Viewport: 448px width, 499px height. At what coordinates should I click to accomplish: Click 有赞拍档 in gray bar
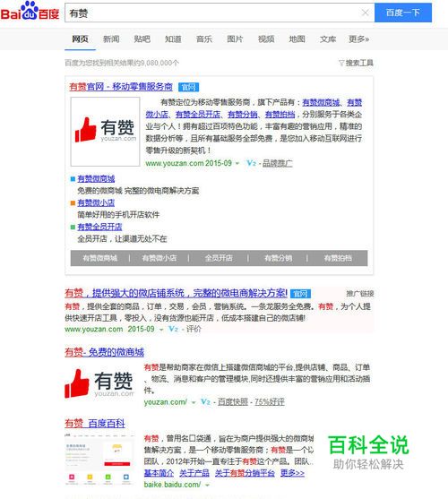pyautogui.click(x=338, y=258)
